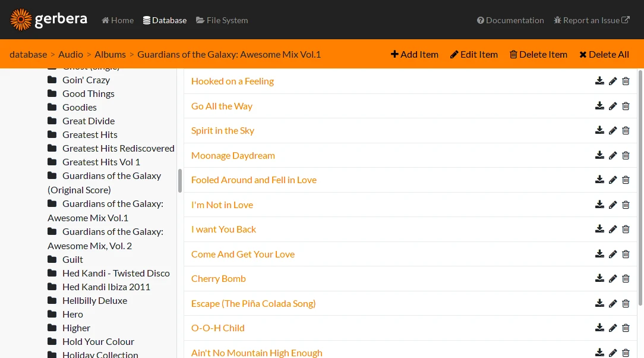Edit the Spirit in the Sky item
This screenshot has width=644, height=358.
613,130
